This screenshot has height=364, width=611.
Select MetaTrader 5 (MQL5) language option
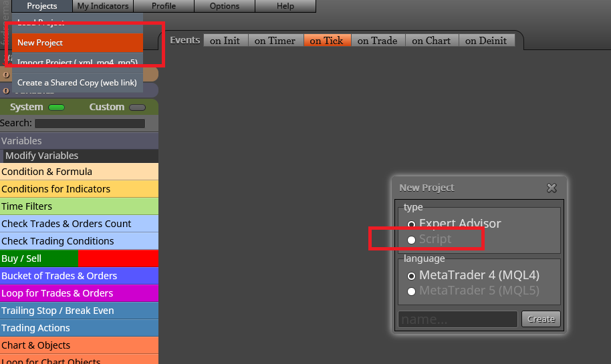pyautogui.click(x=412, y=291)
